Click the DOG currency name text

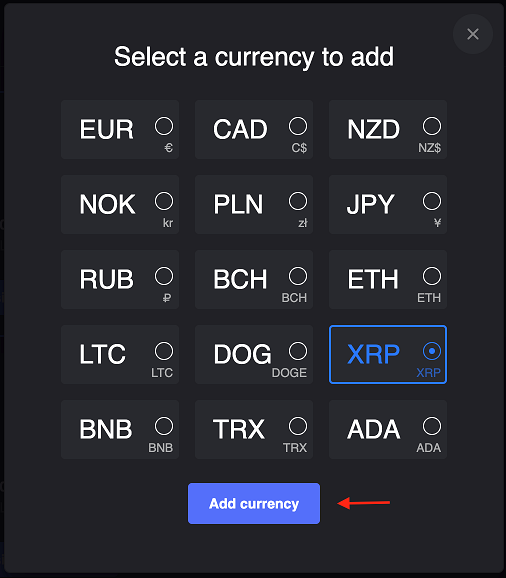coord(242,354)
